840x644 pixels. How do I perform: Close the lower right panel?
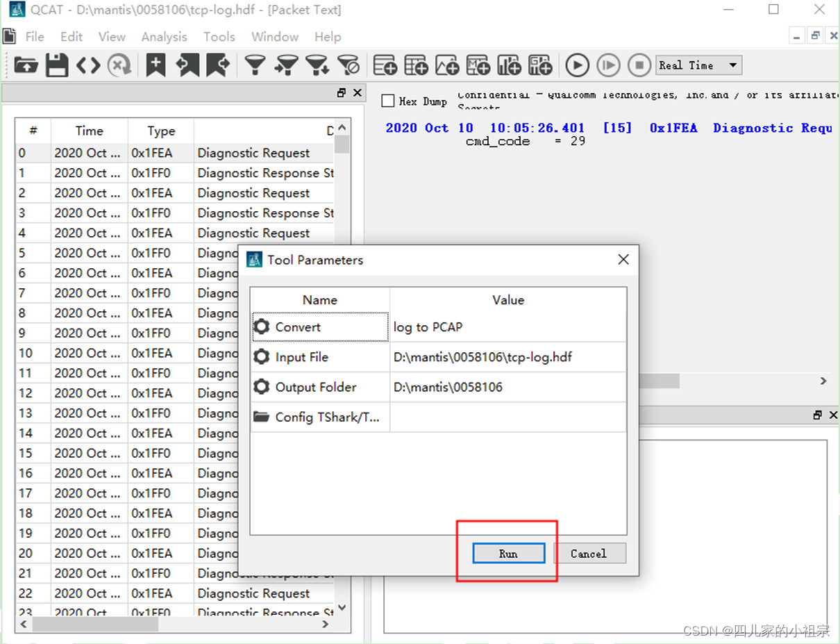pos(834,415)
